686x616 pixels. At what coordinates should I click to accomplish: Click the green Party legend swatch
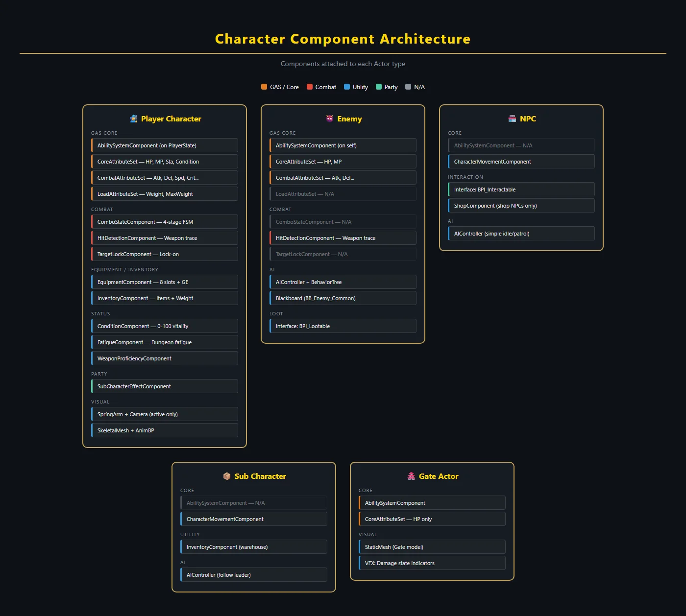(379, 87)
